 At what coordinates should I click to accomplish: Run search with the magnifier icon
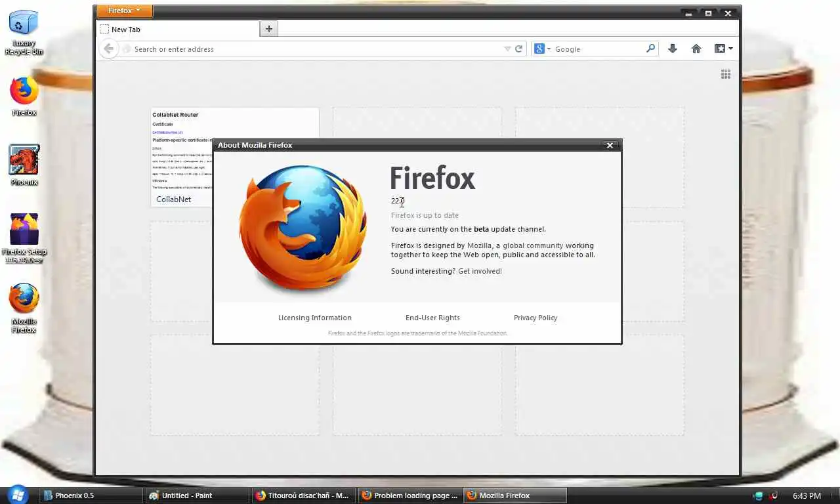[x=650, y=49]
